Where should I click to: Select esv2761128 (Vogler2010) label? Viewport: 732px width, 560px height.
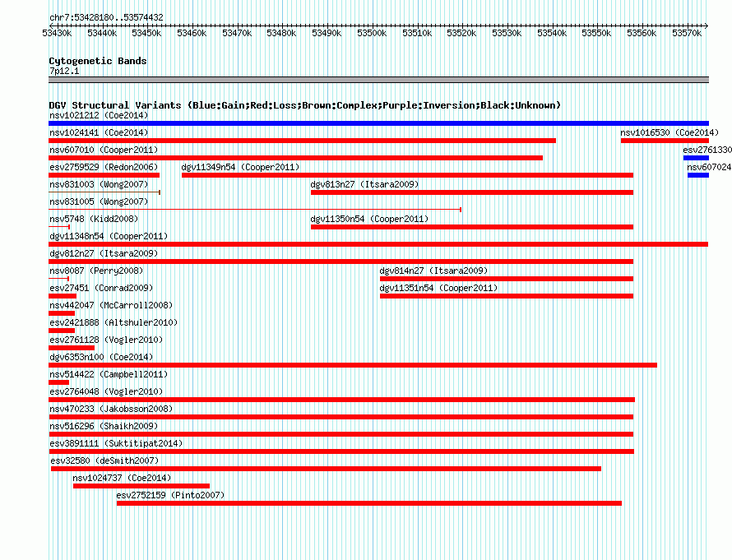[106, 340]
